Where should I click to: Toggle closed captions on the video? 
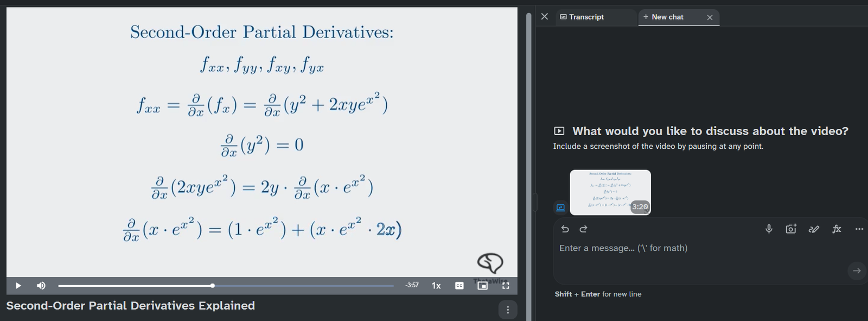tap(459, 286)
